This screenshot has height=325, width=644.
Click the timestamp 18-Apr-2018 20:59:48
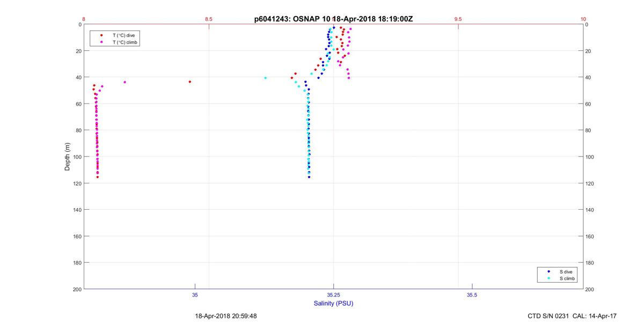(x=226, y=316)
